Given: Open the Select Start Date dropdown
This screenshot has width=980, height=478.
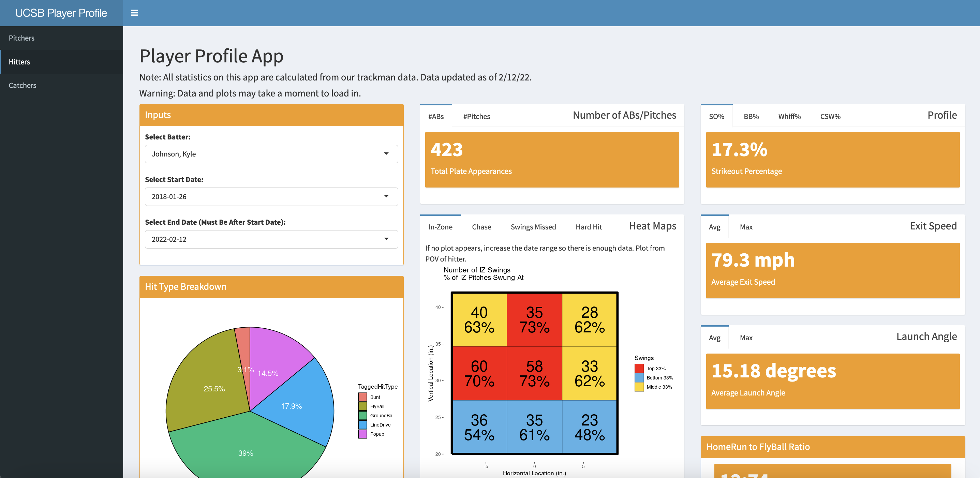Looking at the screenshot, I should [x=271, y=197].
